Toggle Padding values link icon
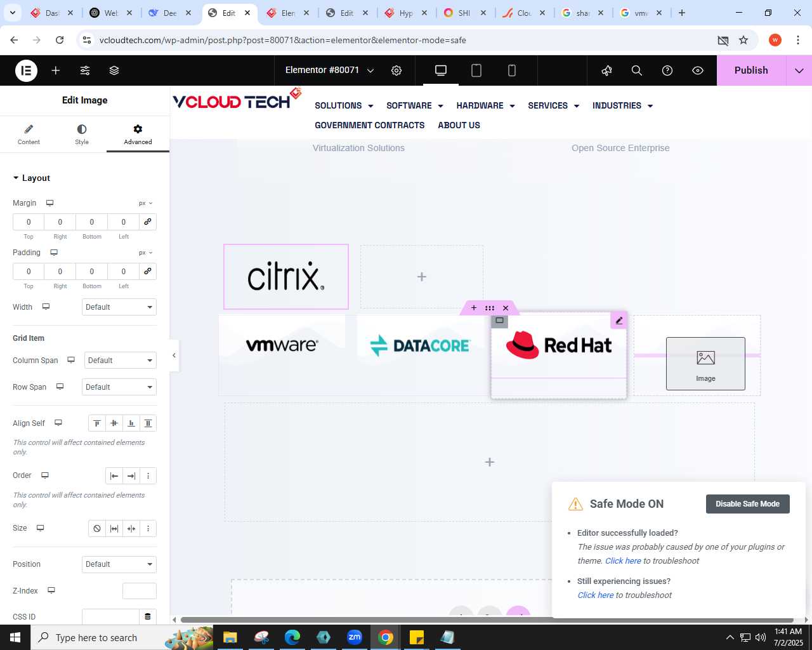This screenshot has width=812, height=650. [148, 271]
